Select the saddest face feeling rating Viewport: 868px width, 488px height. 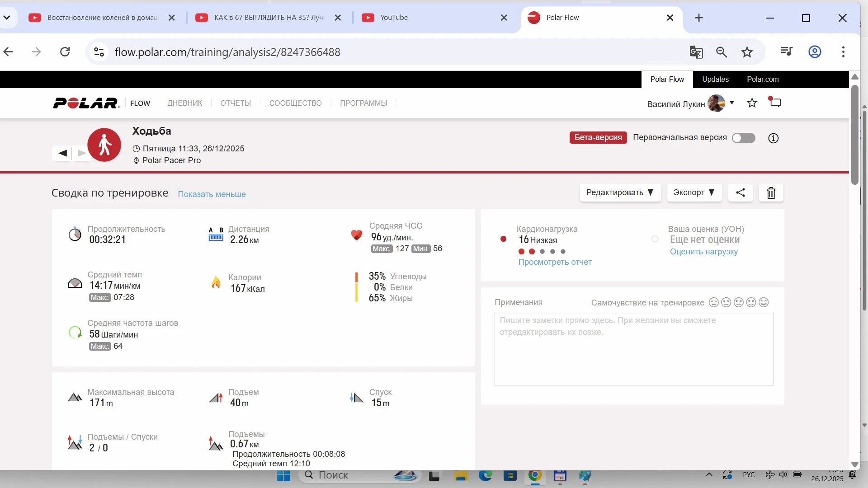pos(713,302)
